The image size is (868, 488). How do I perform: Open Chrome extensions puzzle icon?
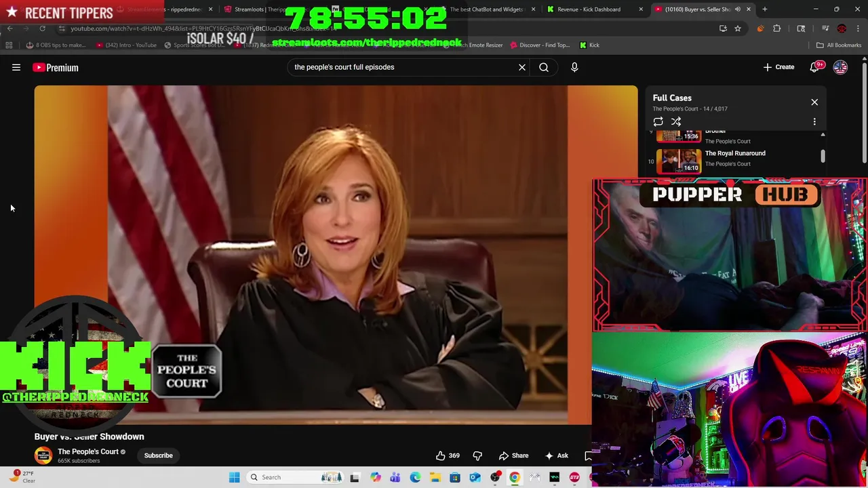(777, 28)
